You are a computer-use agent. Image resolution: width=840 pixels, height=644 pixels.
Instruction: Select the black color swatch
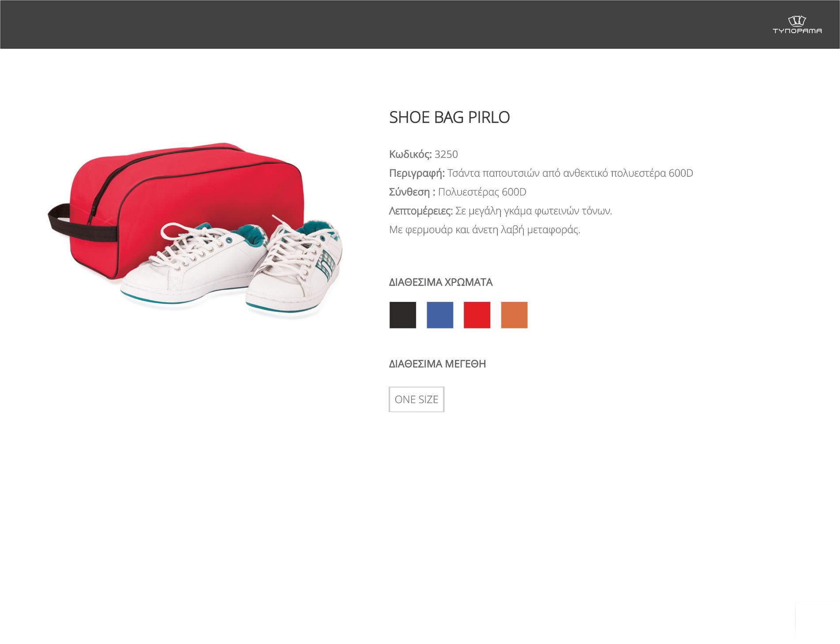[403, 315]
